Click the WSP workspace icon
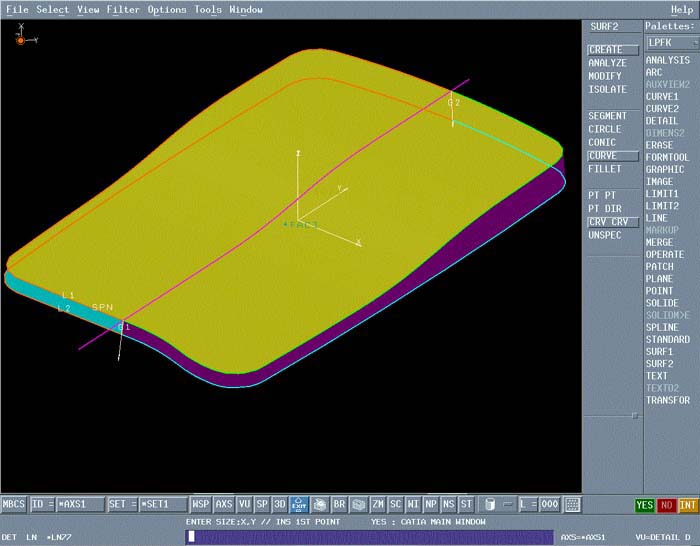The height and width of the screenshot is (546, 700). pos(201,505)
